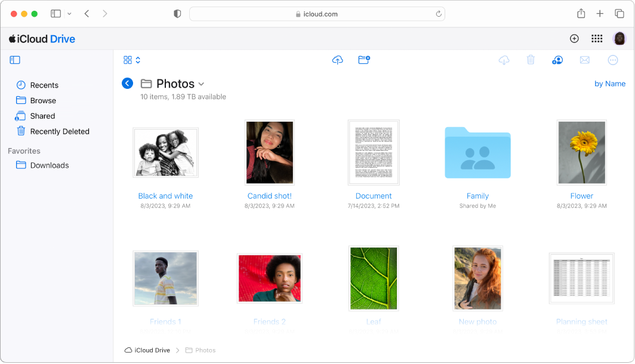Click Photos in the bottom path bar
635x364 pixels.
click(201, 350)
